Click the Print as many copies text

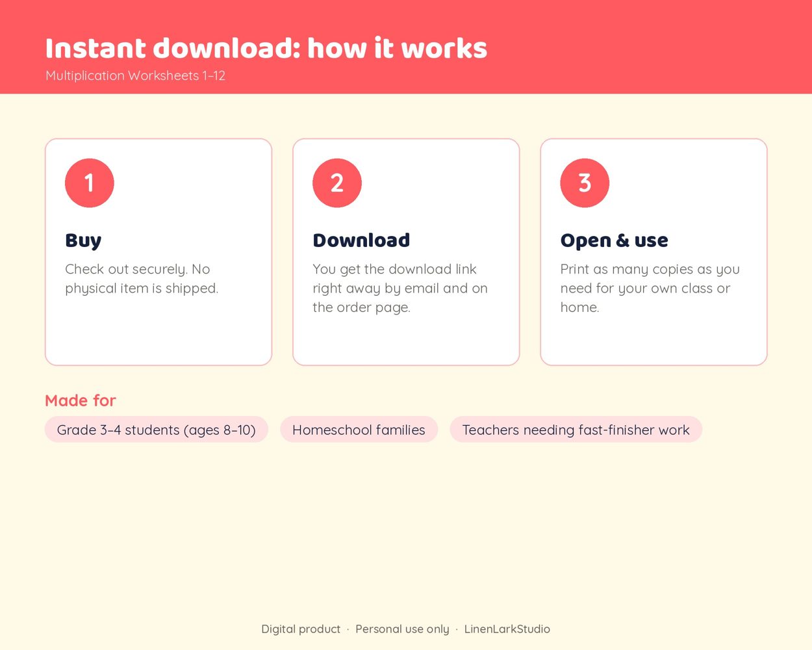pyautogui.click(x=650, y=288)
